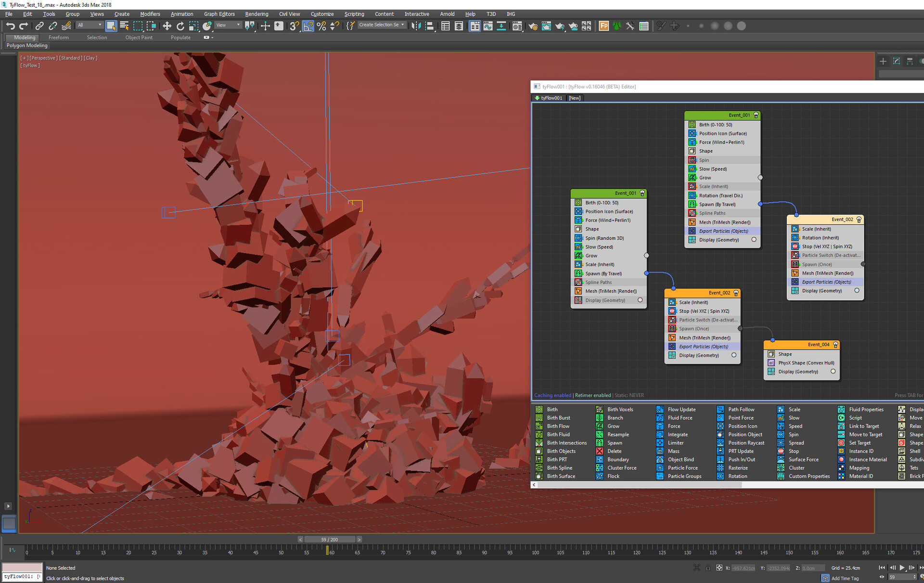
Task: Open the Rendered Frame Window icon
Action: (546, 26)
